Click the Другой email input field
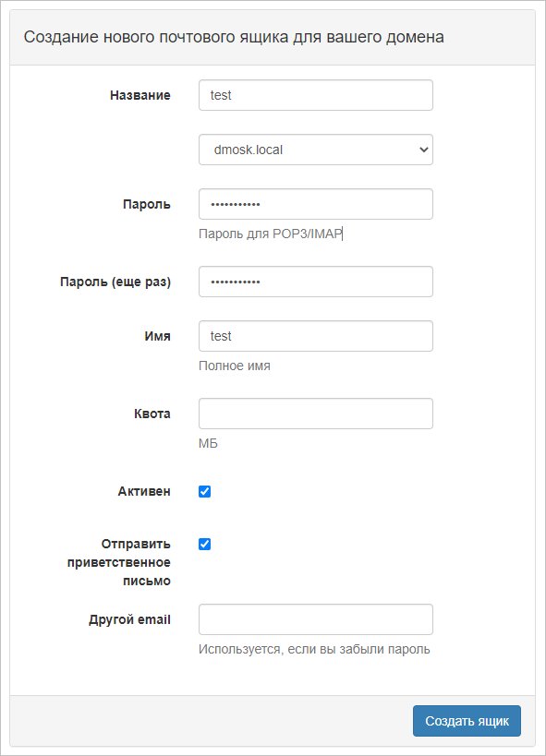Viewport: 546px width, 756px height. (316, 619)
